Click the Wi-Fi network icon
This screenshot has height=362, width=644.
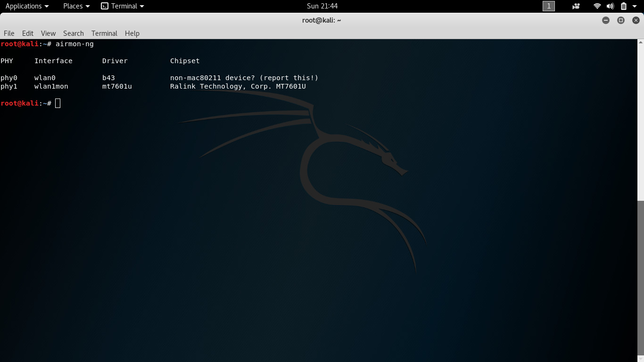(597, 6)
